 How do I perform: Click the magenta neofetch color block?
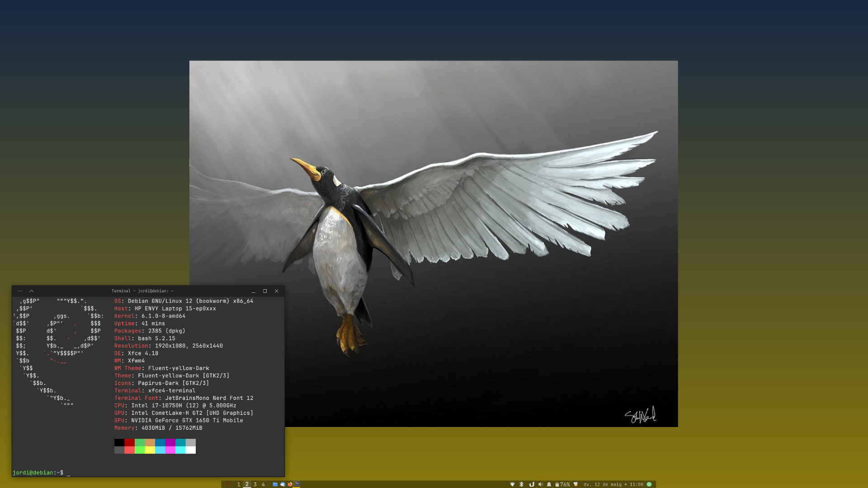click(x=170, y=442)
